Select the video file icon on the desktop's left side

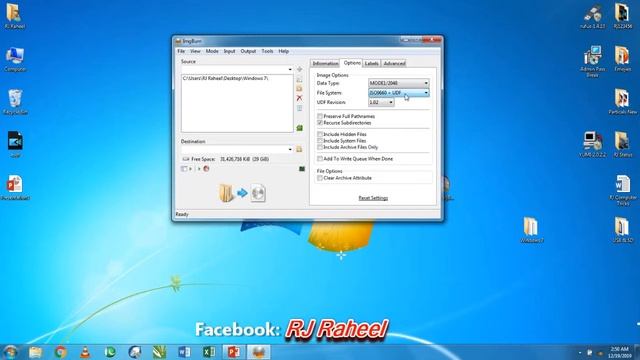pyautogui.click(x=15, y=144)
